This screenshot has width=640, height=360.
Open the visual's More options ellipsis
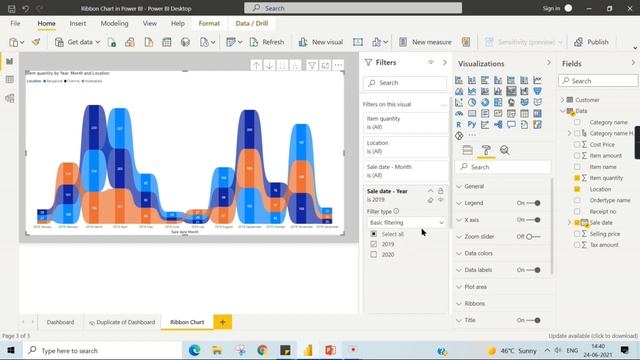(x=338, y=65)
